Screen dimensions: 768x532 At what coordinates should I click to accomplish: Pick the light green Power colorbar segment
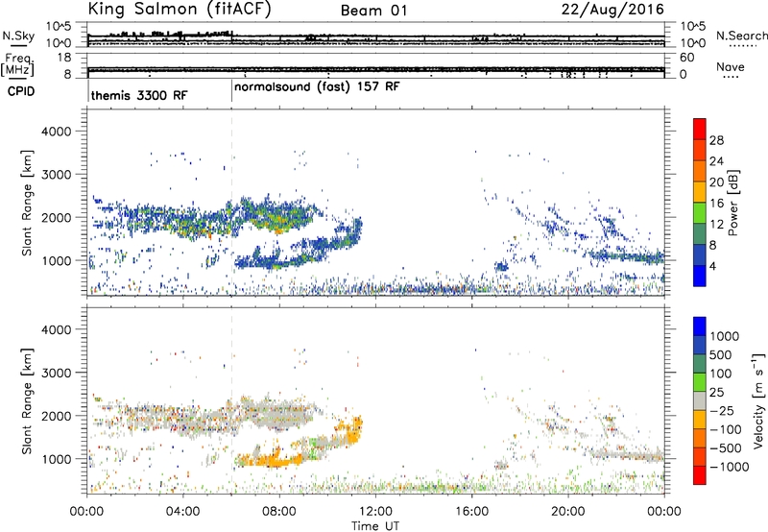(x=700, y=212)
